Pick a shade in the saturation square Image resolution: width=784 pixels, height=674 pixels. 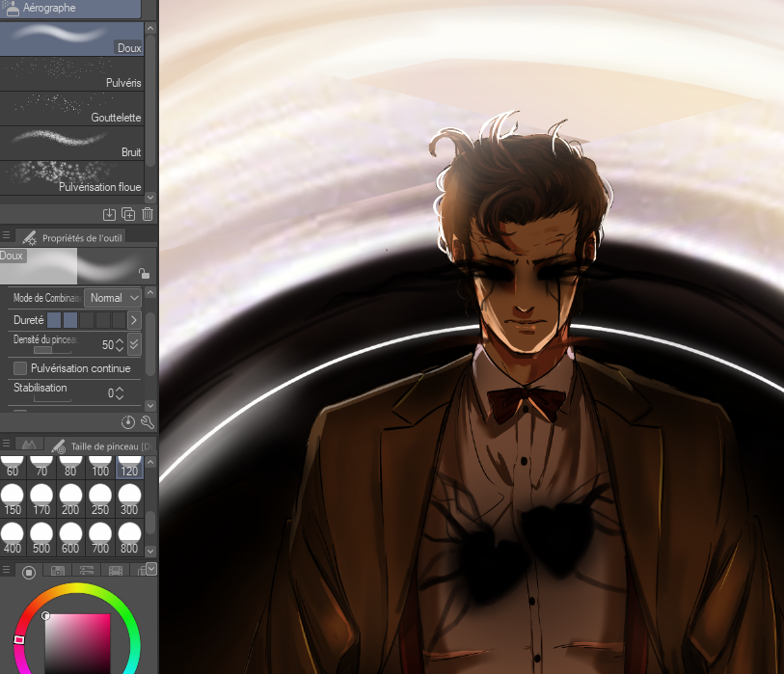77,644
